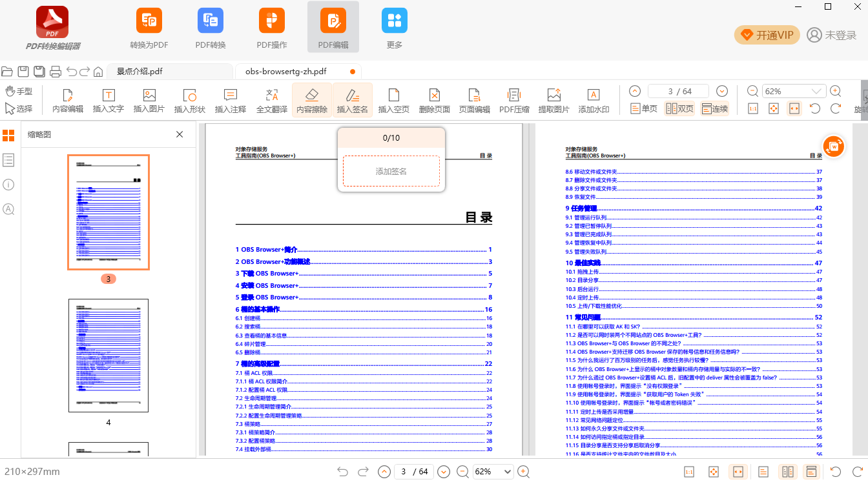The height and width of the screenshot is (484, 868).
Task: Click the 页面编辑 tool
Action: (475, 101)
